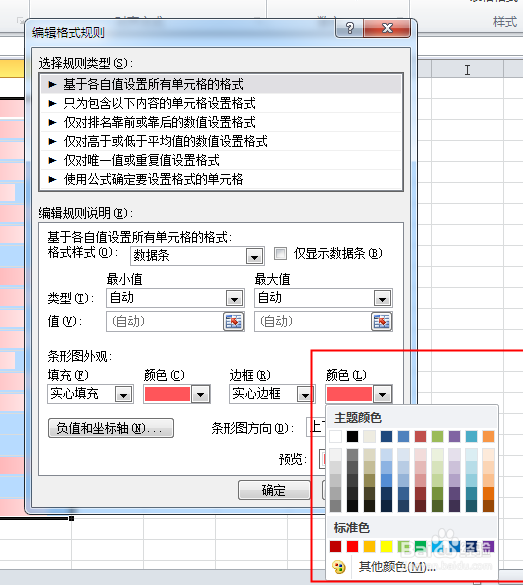Pick dark blue theme color swatch in top row

(x=386, y=436)
